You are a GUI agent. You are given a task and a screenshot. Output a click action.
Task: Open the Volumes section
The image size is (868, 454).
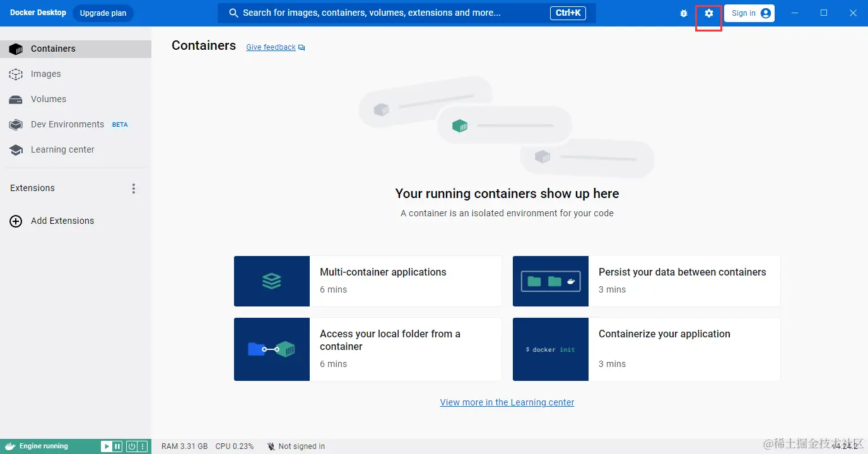point(76,99)
